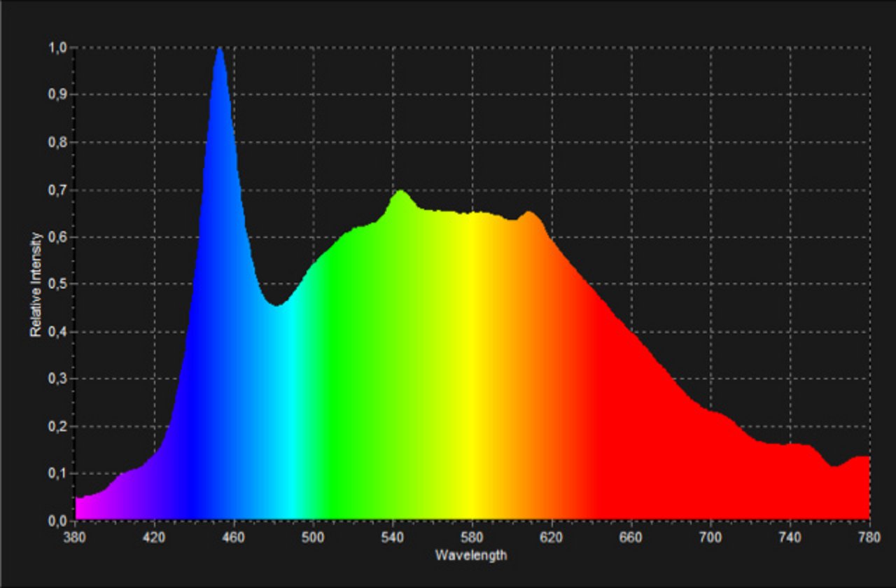Click the 0,7 intensity axis label
This screenshot has width=896, height=588.
click(x=58, y=189)
